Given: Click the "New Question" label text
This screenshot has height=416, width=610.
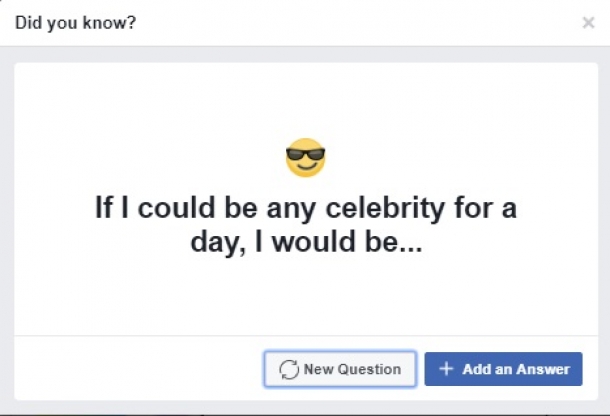Looking at the screenshot, I should coord(352,369).
